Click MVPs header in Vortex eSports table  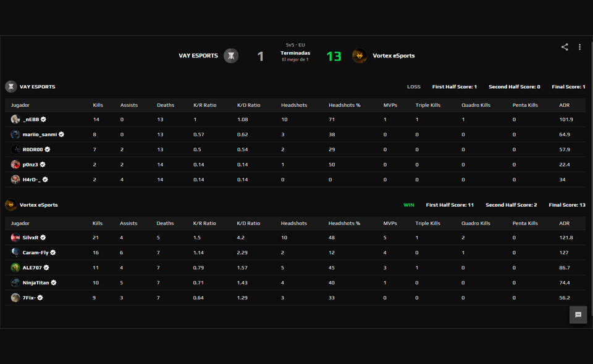pos(390,223)
